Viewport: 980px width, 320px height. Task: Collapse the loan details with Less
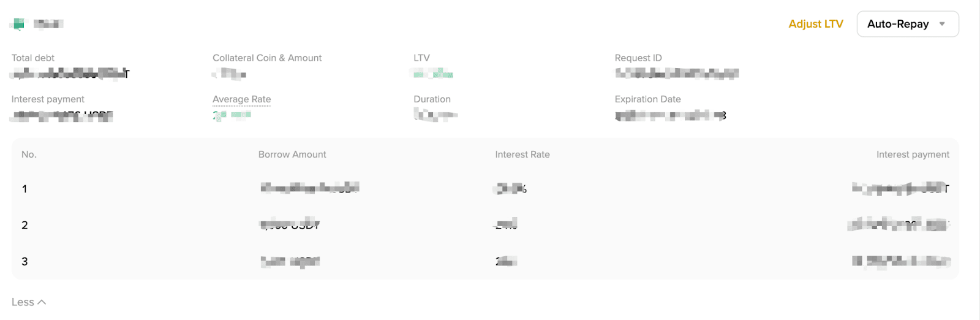click(x=29, y=302)
